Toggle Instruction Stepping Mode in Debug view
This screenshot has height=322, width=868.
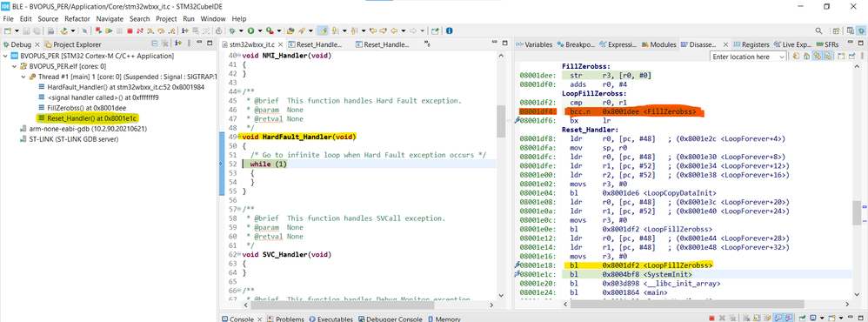coord(178,44)
